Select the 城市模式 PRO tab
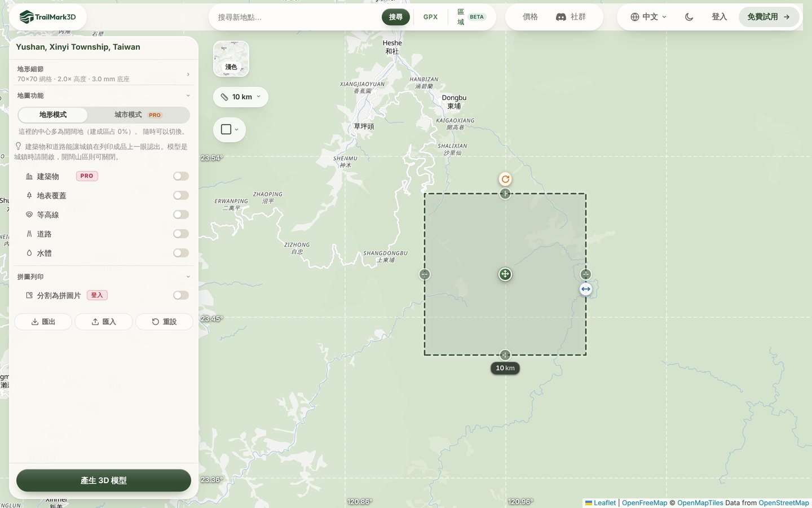This screenshot has width=812, height=508. click(x=138, y=115)
